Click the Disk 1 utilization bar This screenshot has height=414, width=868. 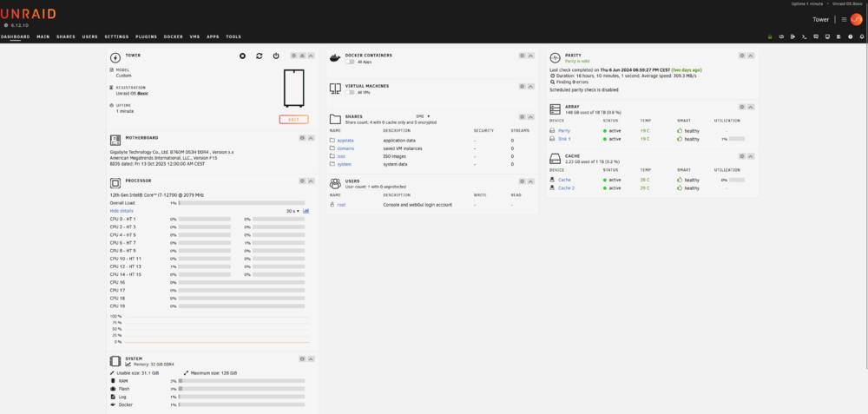pyautogui.click(x=737, y=139)
